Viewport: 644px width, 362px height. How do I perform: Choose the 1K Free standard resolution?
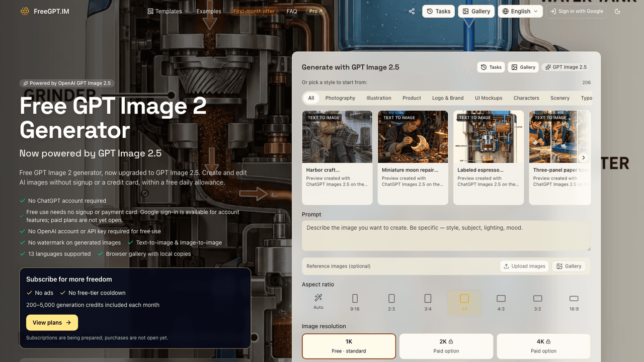[x=349, y=346]
